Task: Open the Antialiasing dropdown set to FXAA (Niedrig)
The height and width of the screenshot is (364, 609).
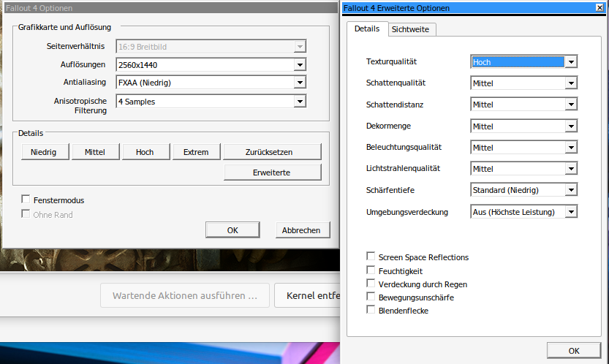Action: (x=211, y=83)
